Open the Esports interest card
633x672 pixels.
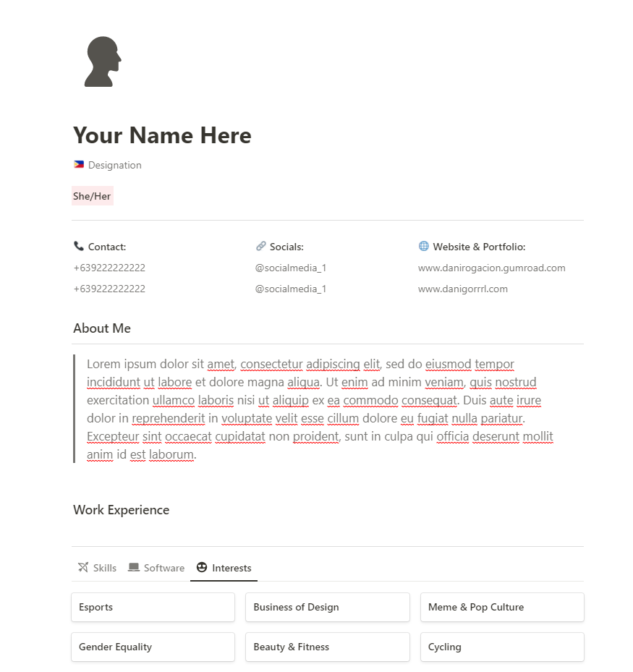point(153,607)
